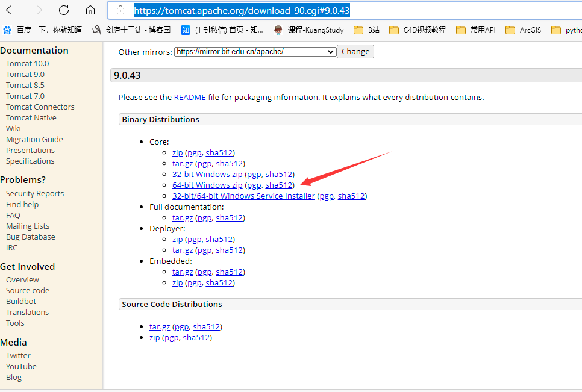Open the Blog media link
Screen dimensions: 582x392
tap(14, 377)
